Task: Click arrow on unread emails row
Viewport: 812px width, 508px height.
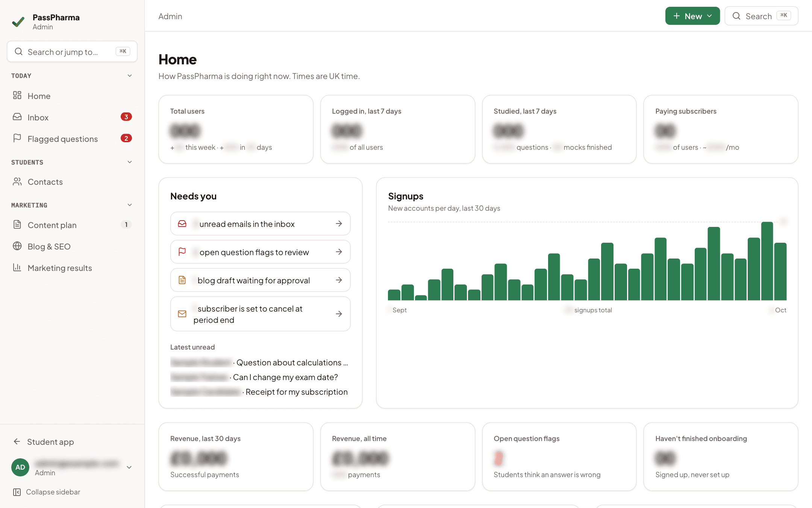Action: [x=339, y=224]
